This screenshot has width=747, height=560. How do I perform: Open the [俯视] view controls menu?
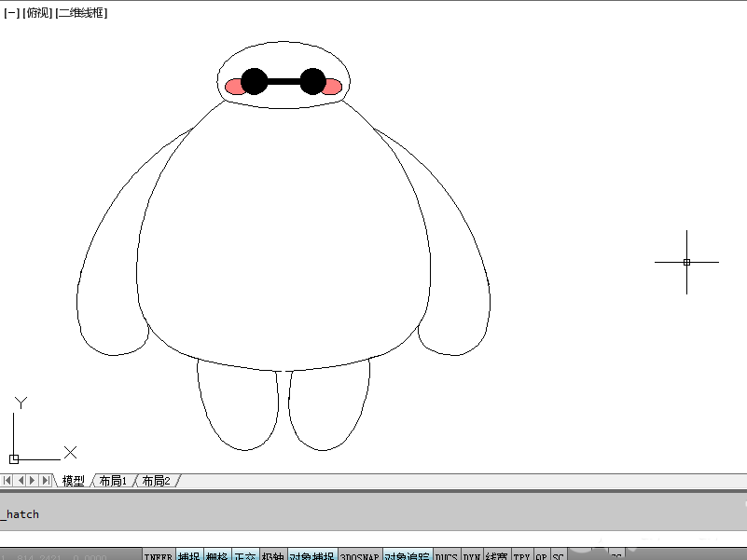37,13
